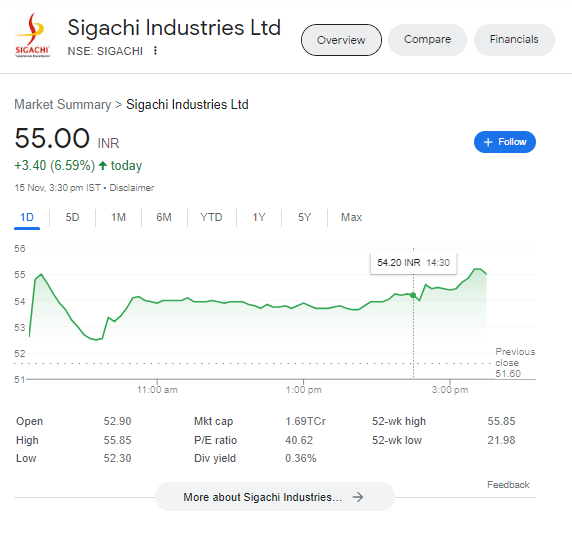The width and height of the screenshot is (572, 547).
Task: Click the Open value 52.90
Action: pyautogui.click(x=117, y=421)
